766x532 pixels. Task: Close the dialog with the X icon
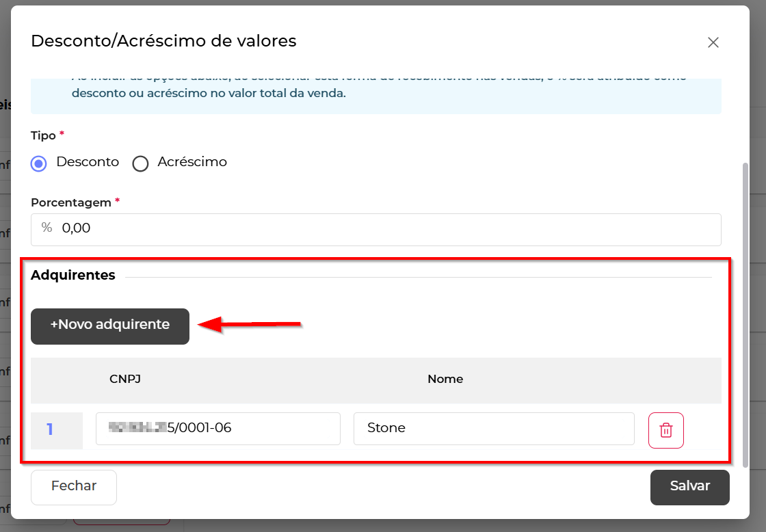click(713, 42)
